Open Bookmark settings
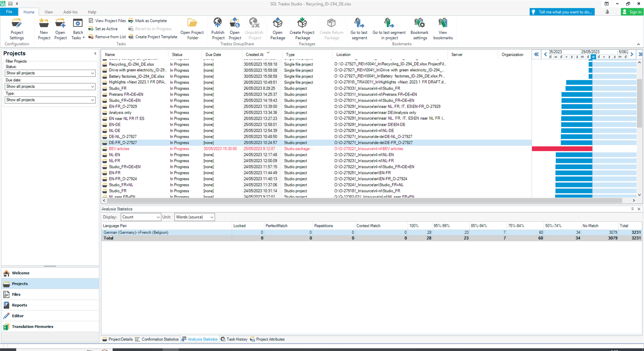Viewport: 644px width, 351px height. tap(419, 29)
